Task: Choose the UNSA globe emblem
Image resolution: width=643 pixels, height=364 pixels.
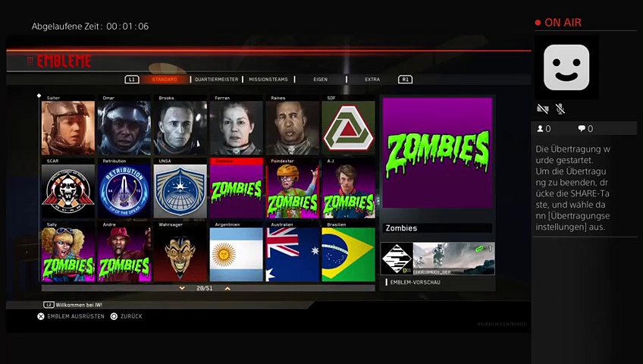Action: 180,191
